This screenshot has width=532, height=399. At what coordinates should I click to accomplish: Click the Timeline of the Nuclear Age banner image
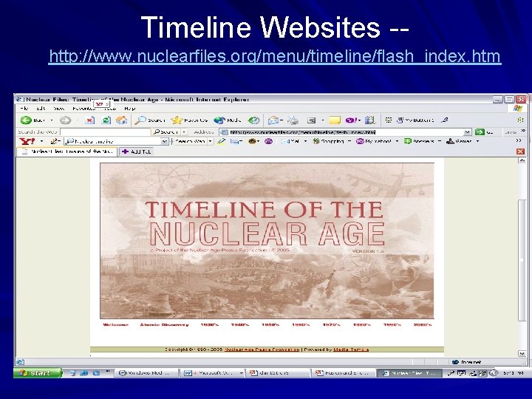click(267, 241)
